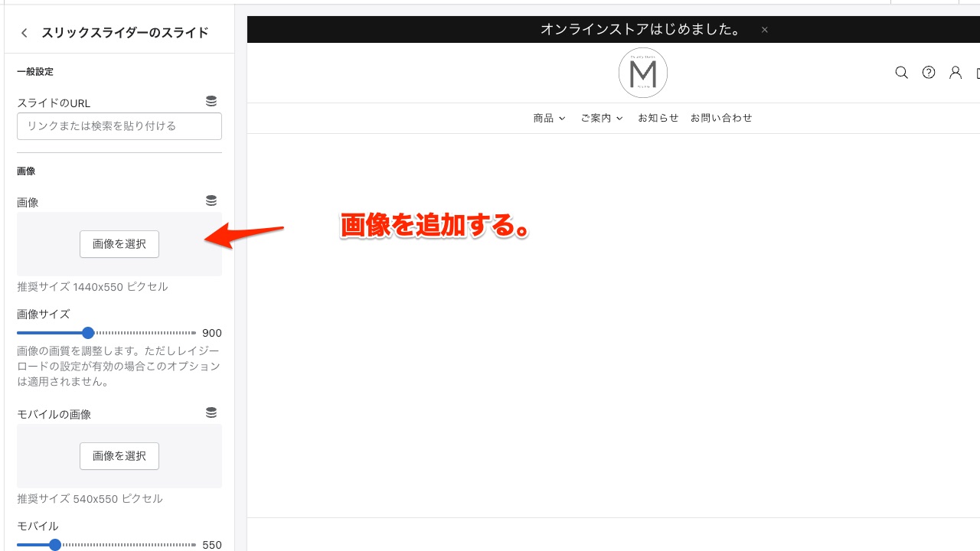The image size is (980, 551).
Task: Open the account user icon
Action: click(955, 73)
